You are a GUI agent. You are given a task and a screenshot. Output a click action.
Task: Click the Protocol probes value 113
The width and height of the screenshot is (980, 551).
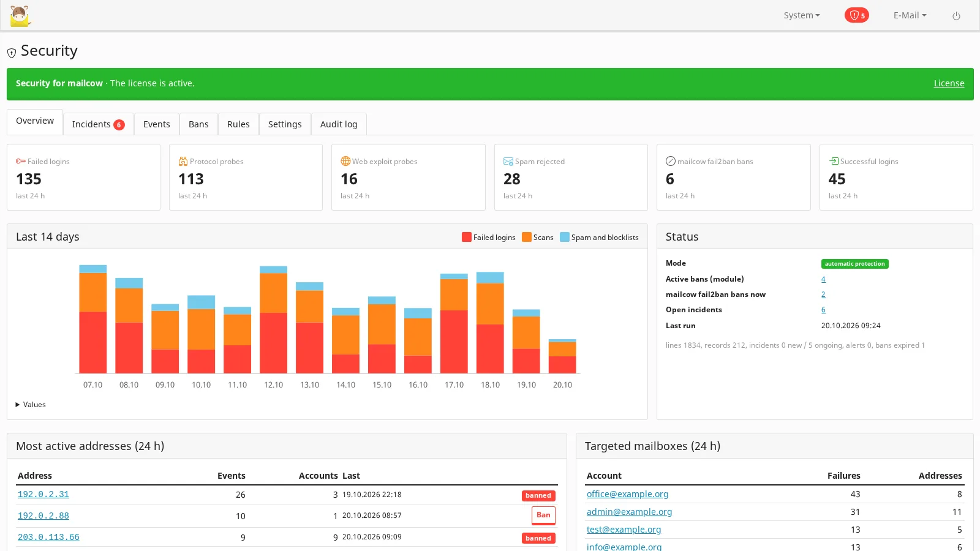tap(191, 179)
